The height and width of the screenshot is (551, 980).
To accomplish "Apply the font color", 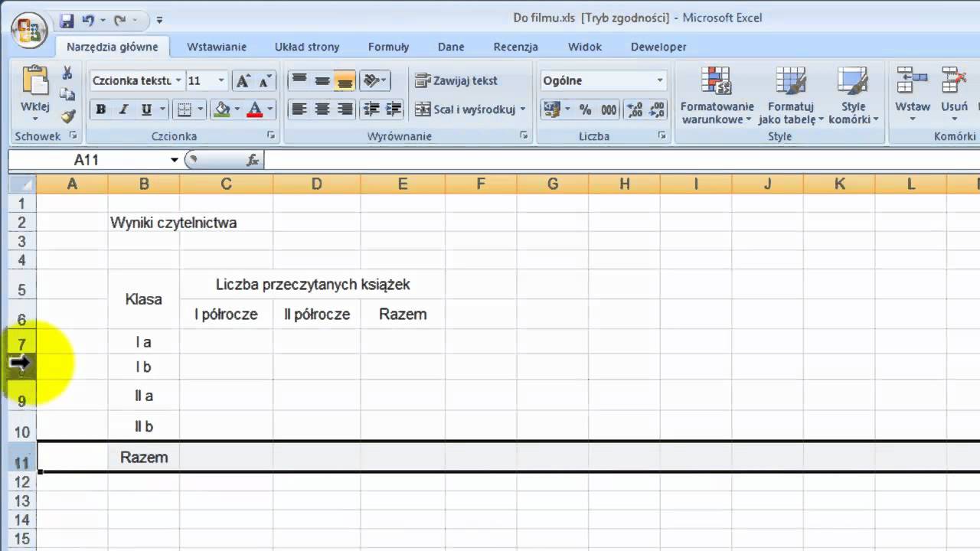I will pyautogui.click(x=255, y=109).
